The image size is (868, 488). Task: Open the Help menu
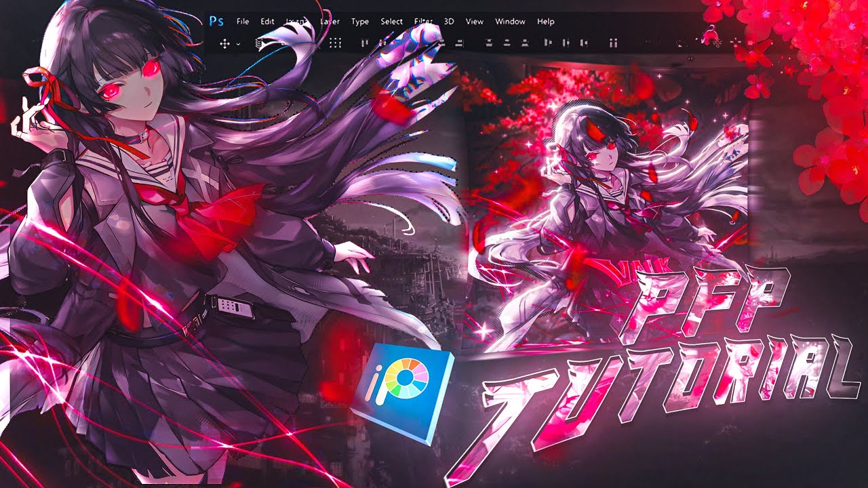coord(546,22)
